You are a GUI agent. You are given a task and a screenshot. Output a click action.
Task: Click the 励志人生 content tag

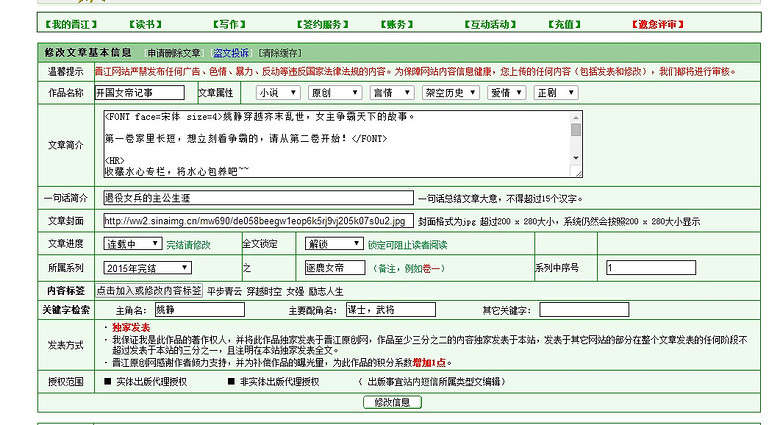pyautogui.click(x=326, y=291)
